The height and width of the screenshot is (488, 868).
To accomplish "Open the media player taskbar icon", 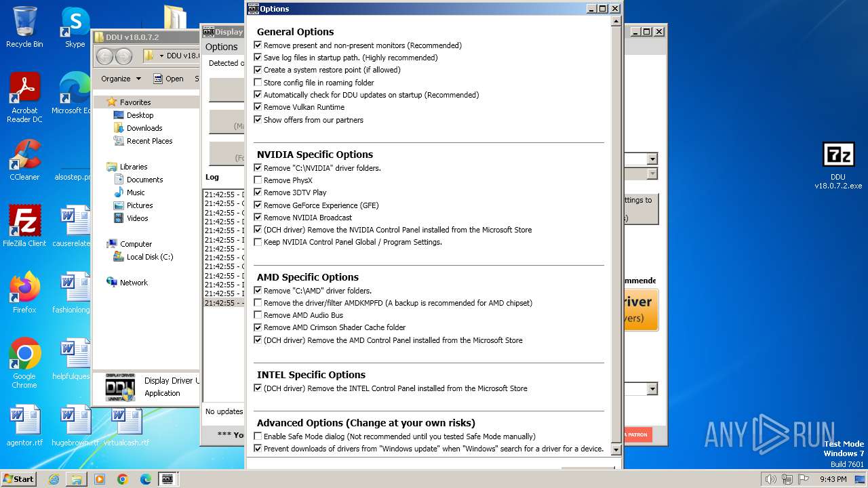I will (x=100, y=479).
